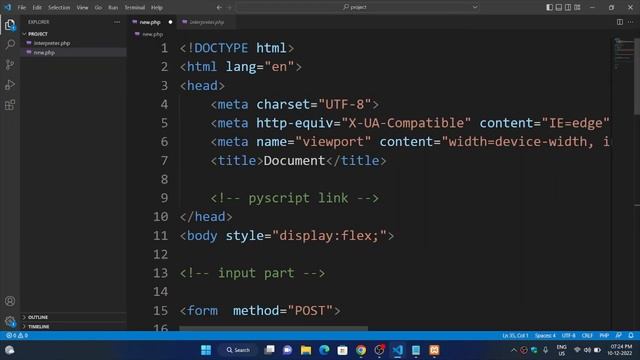Toggle secondary side bar layout icon
This screenshot has width=640, height=360.
568,7
